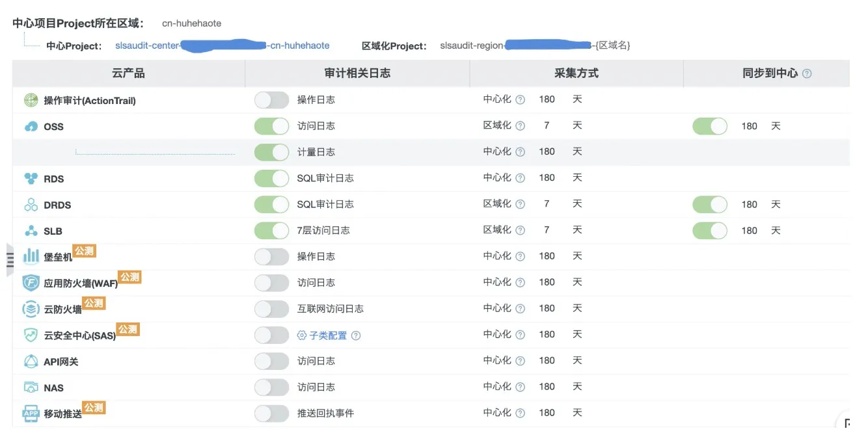This screenshot has width=868, height=446.
Task: Disable SLB sync-to-center toggle
Action: point(710,230)
